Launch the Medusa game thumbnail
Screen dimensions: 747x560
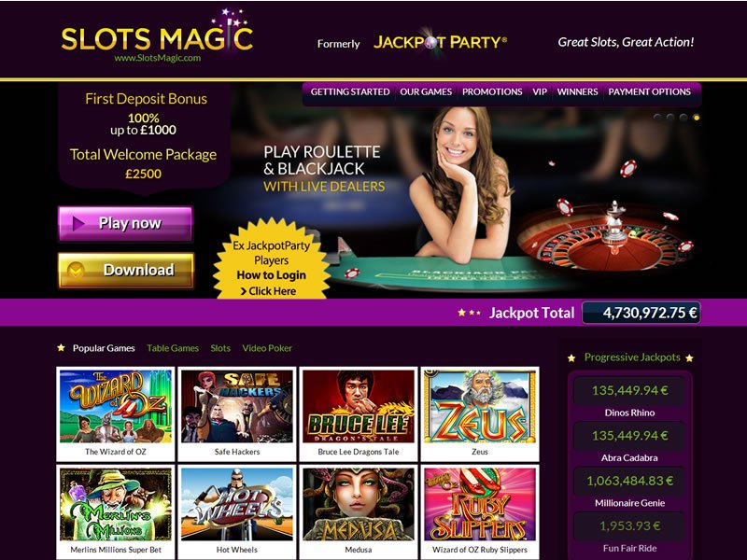[359, 511]
